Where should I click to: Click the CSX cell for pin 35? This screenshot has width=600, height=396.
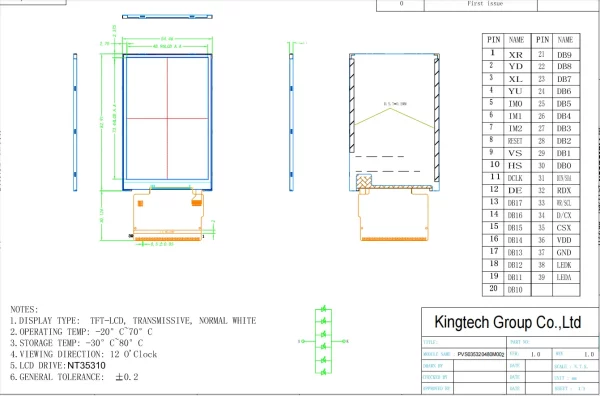[564, 228]
